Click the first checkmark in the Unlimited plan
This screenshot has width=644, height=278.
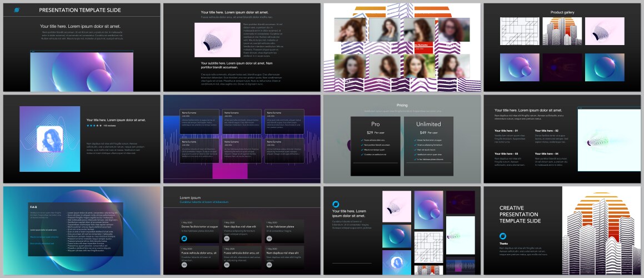coord(414,140)
